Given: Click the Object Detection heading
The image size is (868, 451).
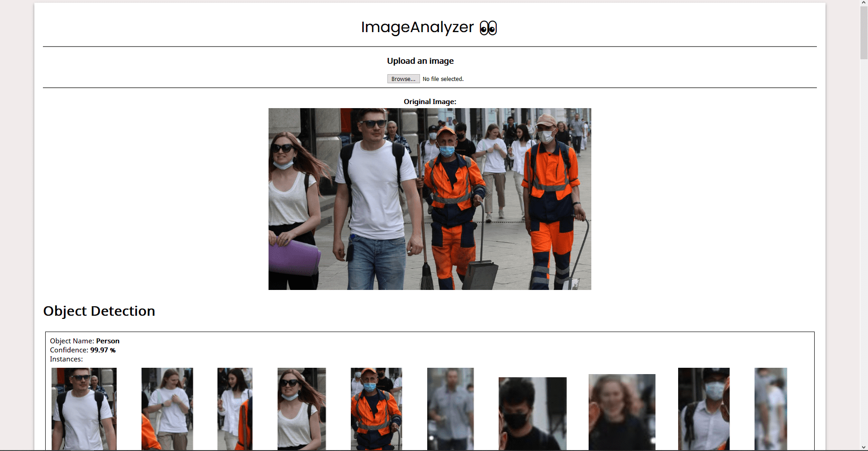Looking at the screenshot, I should click(99, 311).
